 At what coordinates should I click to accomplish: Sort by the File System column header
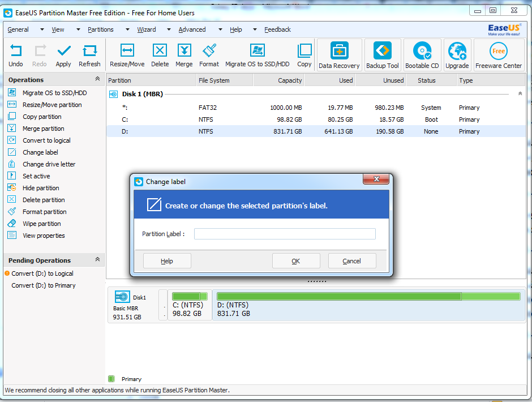[x=225, y=80]
